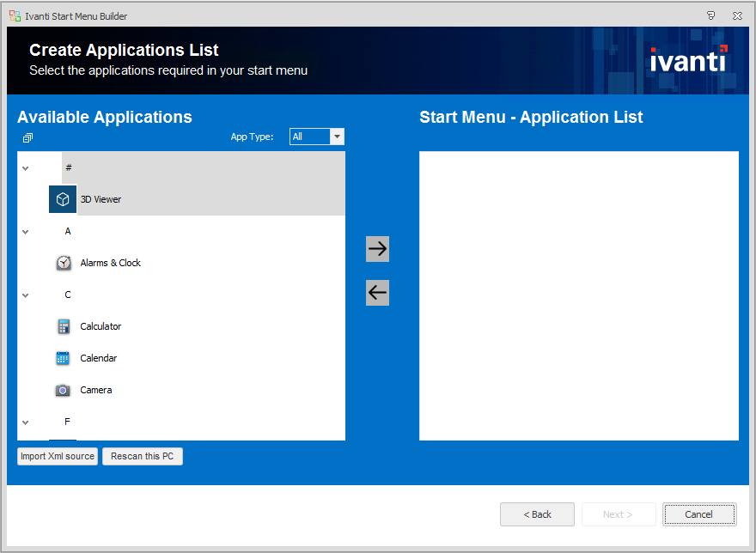Collapse the F group chevron

[26, 422]
